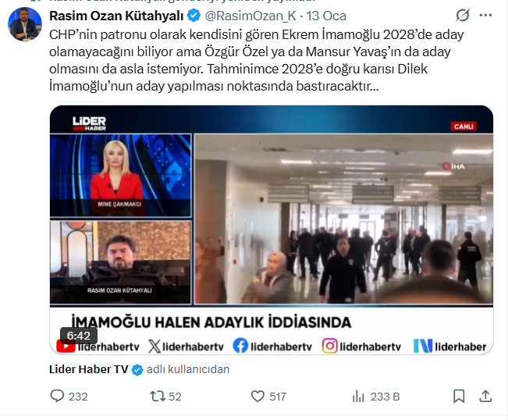Click the blue verified badge beside Kütahyalı

point(194,16)
